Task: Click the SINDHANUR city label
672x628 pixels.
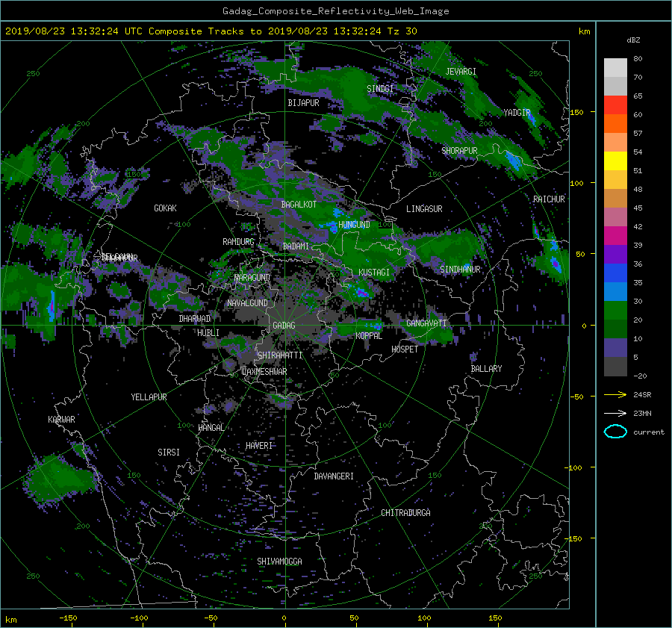Action: [x=460, y=270]
